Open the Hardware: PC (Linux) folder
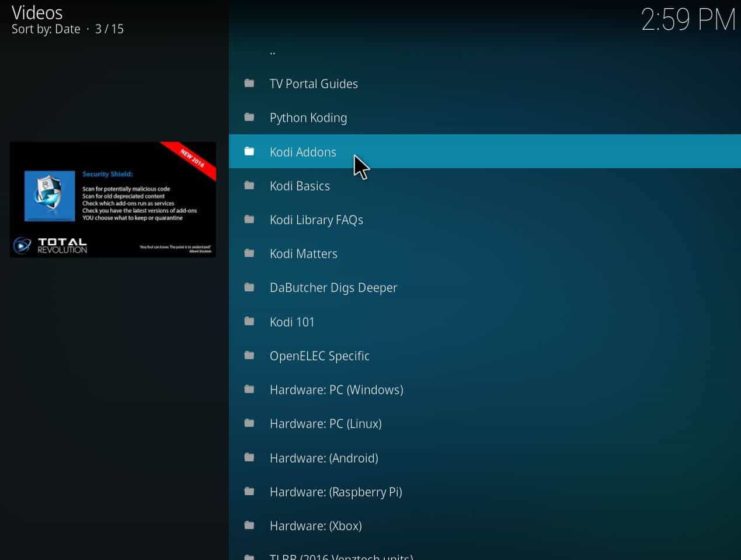Image resolution: width=741 pixels, height=560 pixels. pyautogui.click(x=485, y=423)
